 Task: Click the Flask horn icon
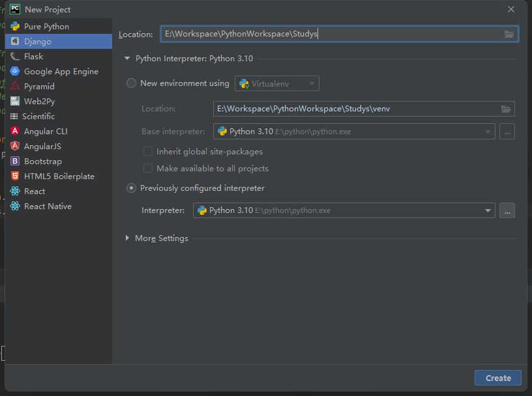tap(15, 56)
